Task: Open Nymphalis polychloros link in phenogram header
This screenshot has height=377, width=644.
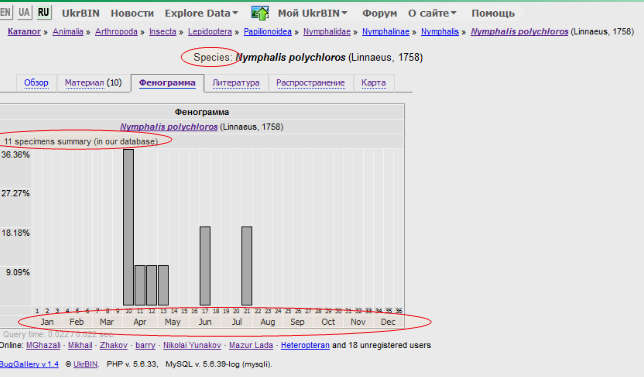Action: click(169, 127)
